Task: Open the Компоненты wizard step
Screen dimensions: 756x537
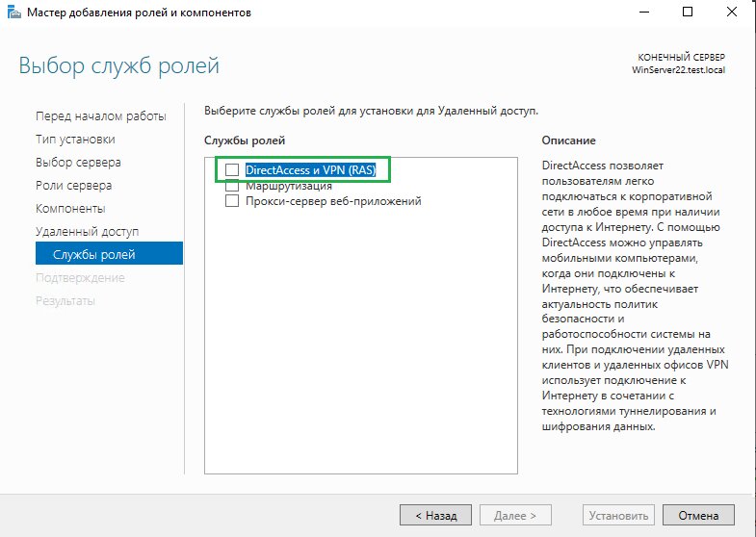Action: [70, 209]
